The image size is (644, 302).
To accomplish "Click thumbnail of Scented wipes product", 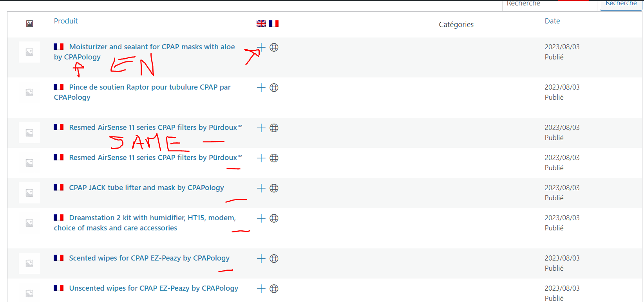I will [x=29, y=263].
